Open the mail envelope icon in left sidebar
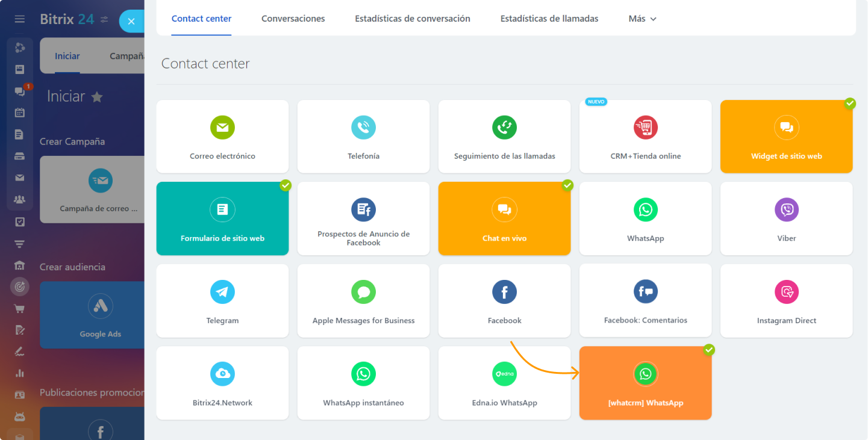The width and height of the screenshot is (868, 440). click(x=20, y=178)
